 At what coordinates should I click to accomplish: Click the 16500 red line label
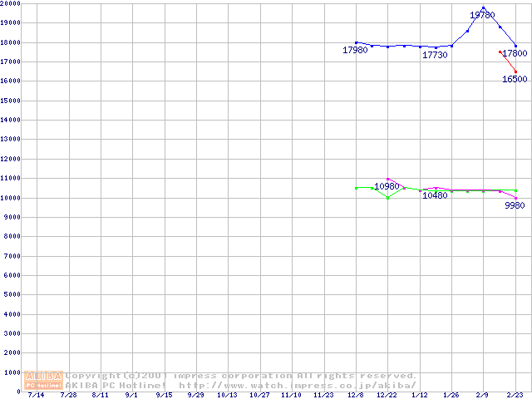point(515,79)
